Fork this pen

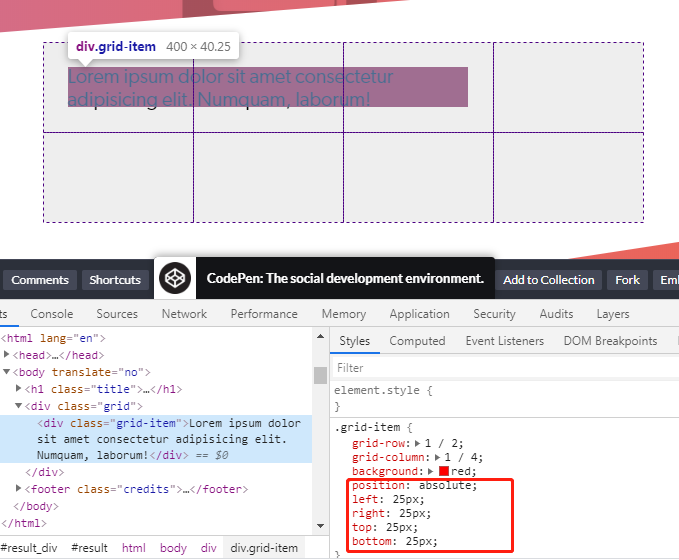coord(627,280)
